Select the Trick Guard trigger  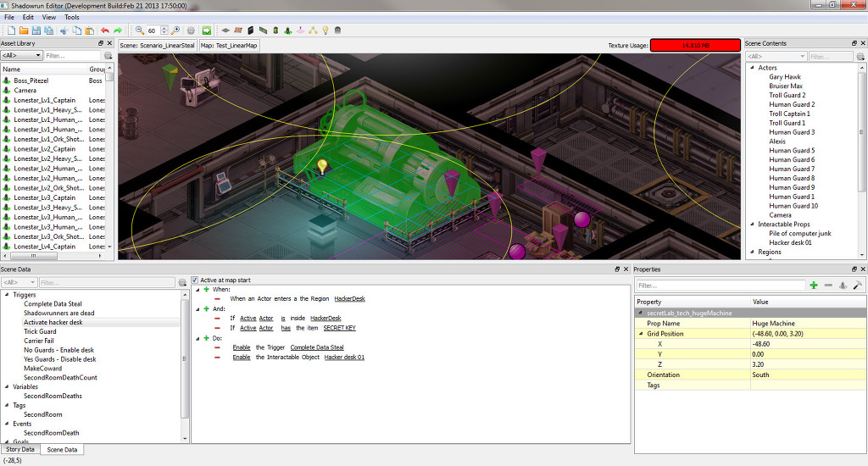[40, 331]
